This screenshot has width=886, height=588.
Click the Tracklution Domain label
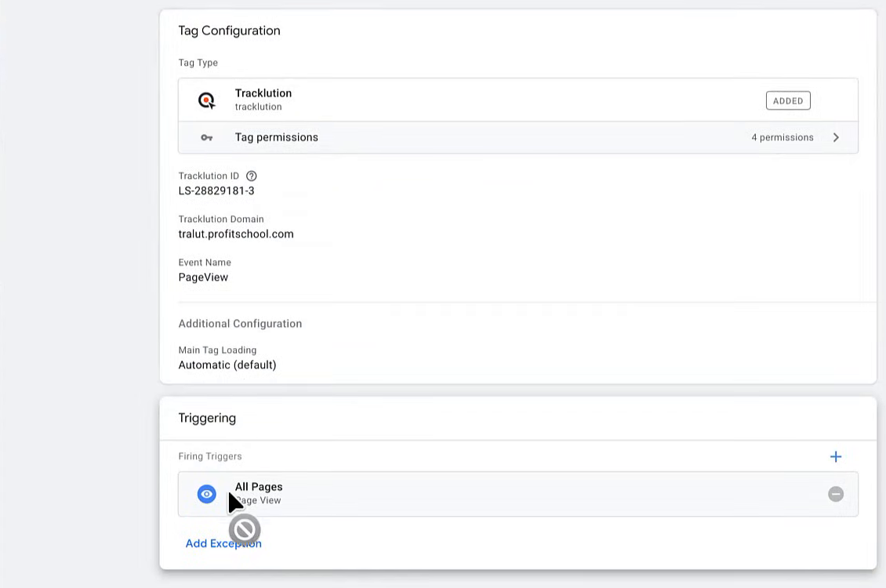(221, 220)
